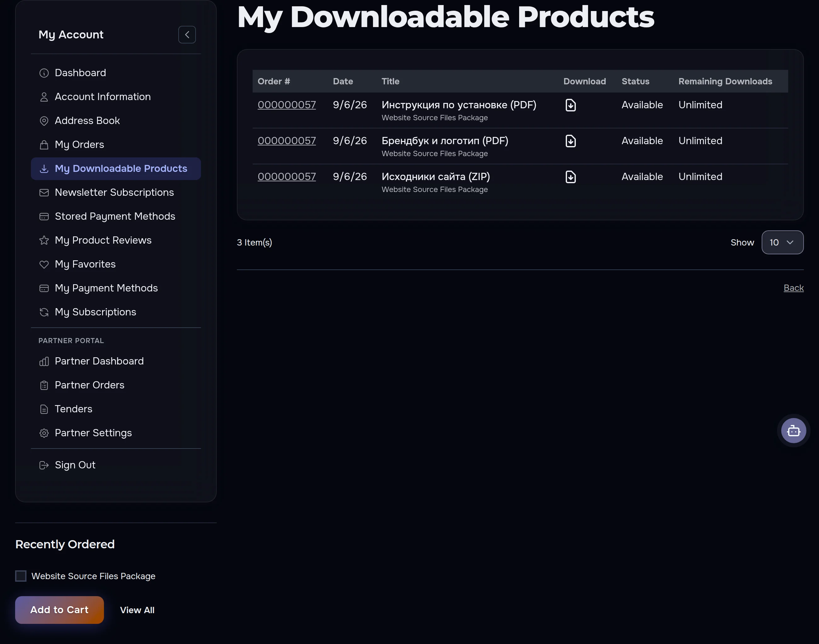Open the Show items-per-page dropdown
This screenshot has width=819, height=644.
[782, 242]
